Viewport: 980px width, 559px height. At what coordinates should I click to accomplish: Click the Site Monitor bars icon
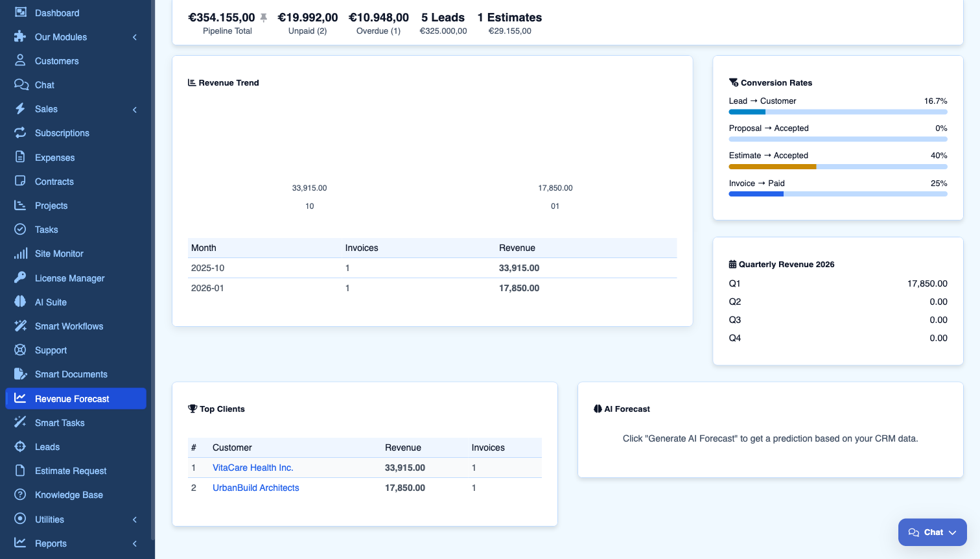point(21,254)
